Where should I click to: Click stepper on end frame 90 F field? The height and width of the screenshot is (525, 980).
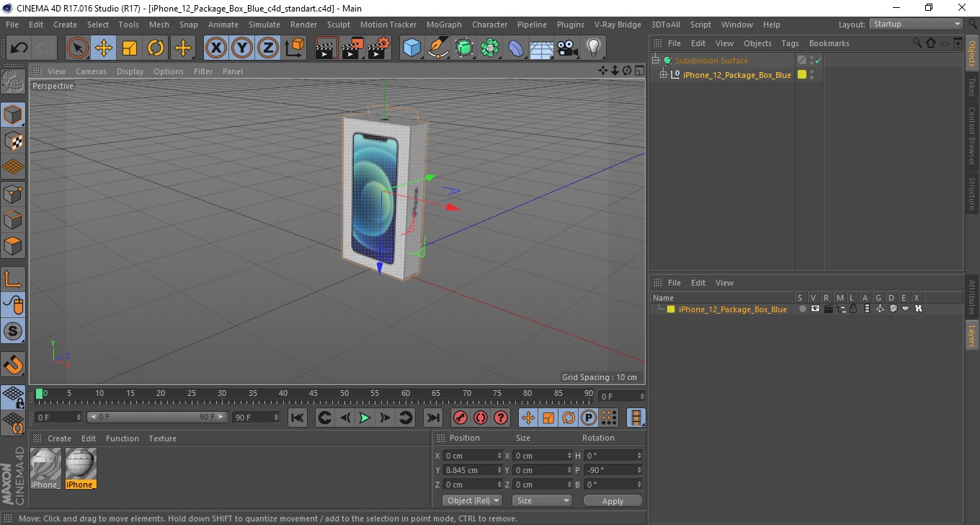point(276,417)
